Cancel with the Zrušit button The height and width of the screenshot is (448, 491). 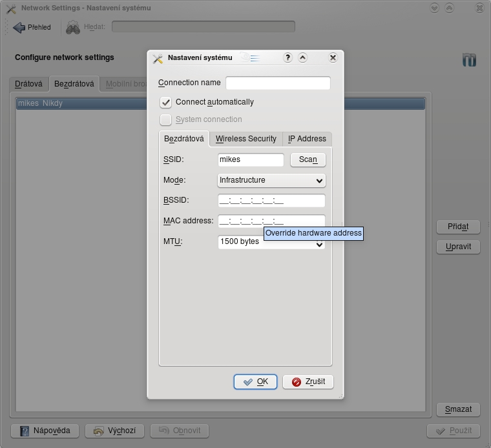coord(308,382)
